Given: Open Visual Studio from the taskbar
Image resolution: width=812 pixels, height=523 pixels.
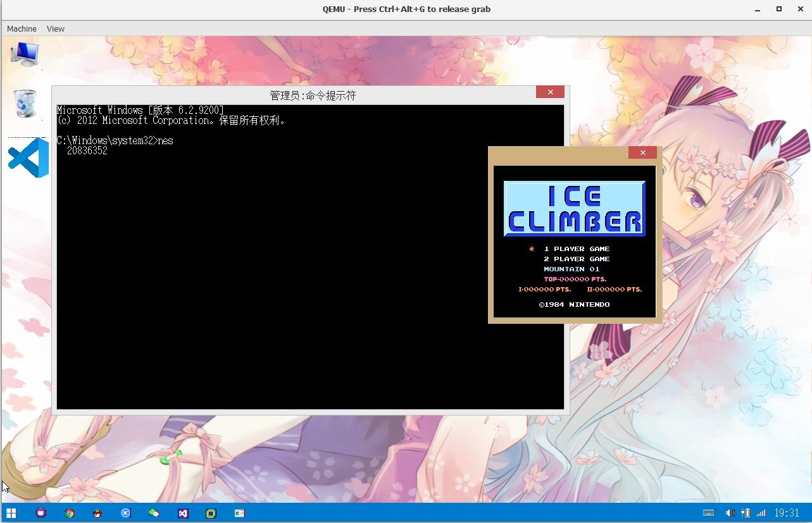Looking at the screenshot, I should (182, 512).
